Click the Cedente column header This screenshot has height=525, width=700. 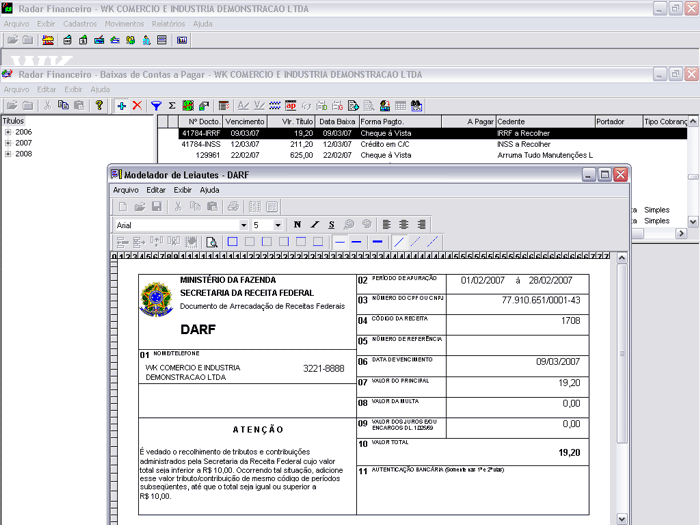coord(510,121)
